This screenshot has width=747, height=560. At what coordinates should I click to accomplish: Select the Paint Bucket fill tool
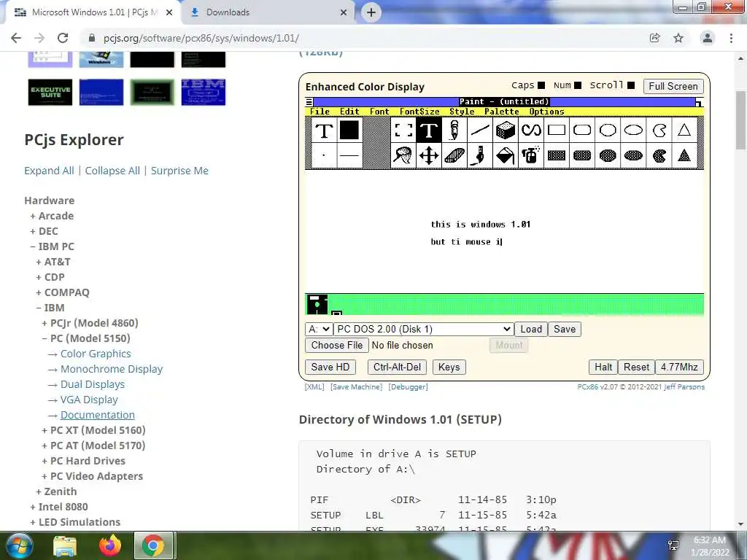tap(506, 155)
